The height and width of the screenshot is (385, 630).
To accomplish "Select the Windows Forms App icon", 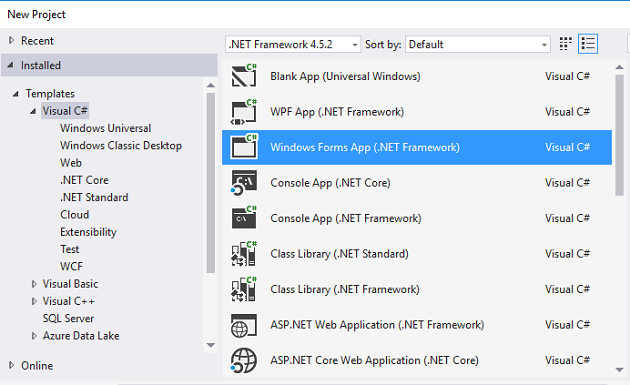I will pyautogui.click(x=244, y=147).
